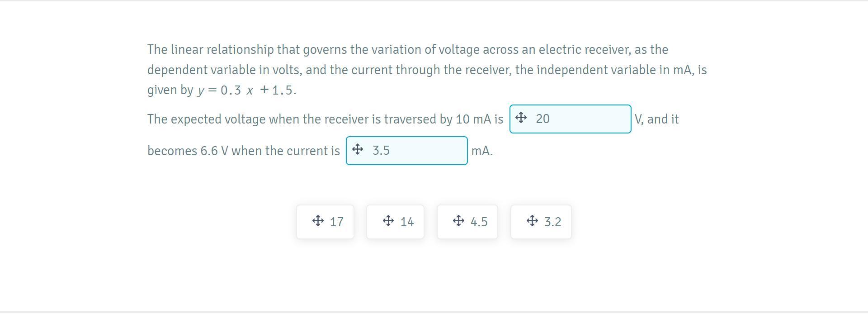
Task: Click the drag handle icon beside 3.5
Action: tap(357, 150)
